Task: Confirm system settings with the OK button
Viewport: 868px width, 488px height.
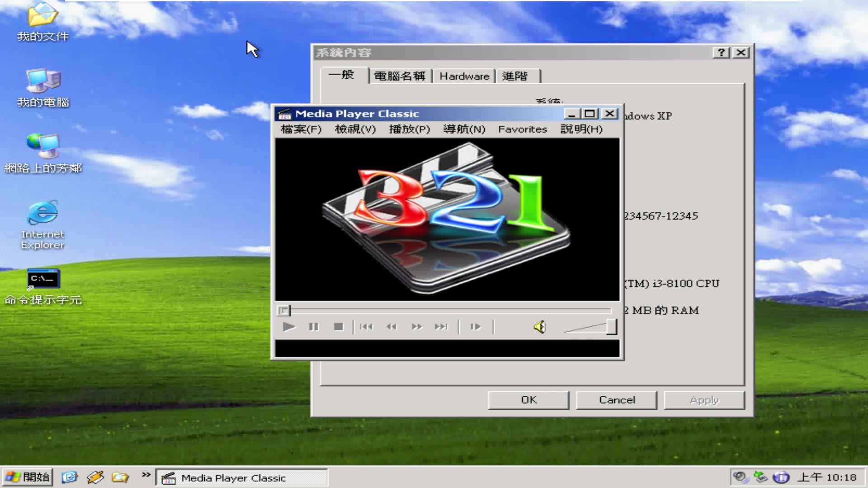Action: point(528,399)
